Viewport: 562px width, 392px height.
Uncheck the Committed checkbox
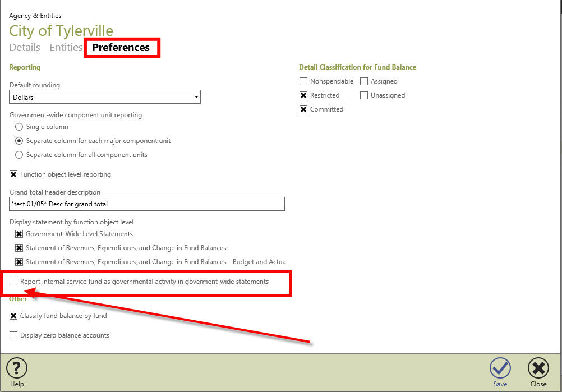(x=303, y=109)
